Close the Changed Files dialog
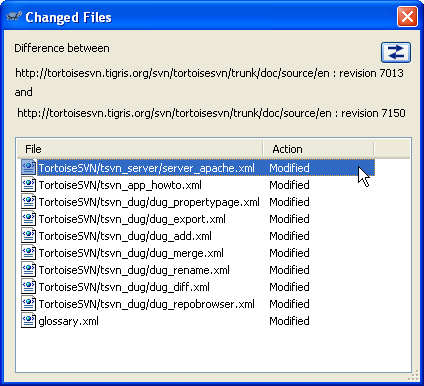The height and width of the screenshot is (386, 424). tap(407, 16)
